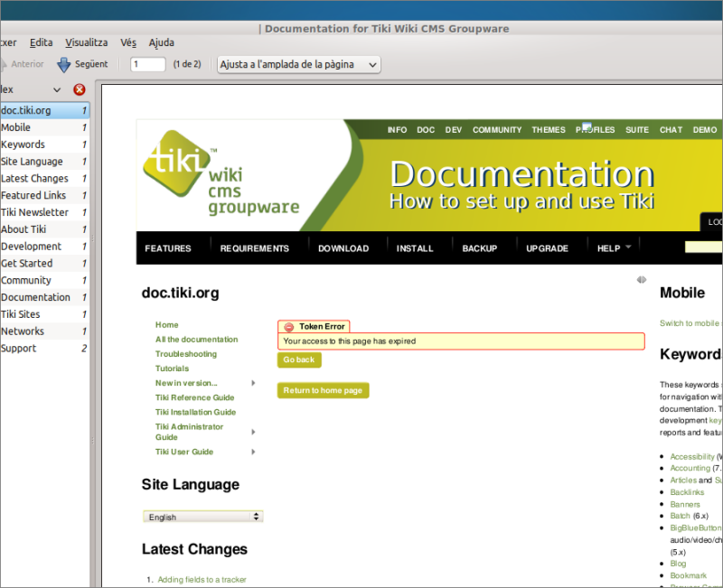Viewport: 723px width, 588px height.
Task: Open the zoom mode combo box
Action: pos(299,64)
